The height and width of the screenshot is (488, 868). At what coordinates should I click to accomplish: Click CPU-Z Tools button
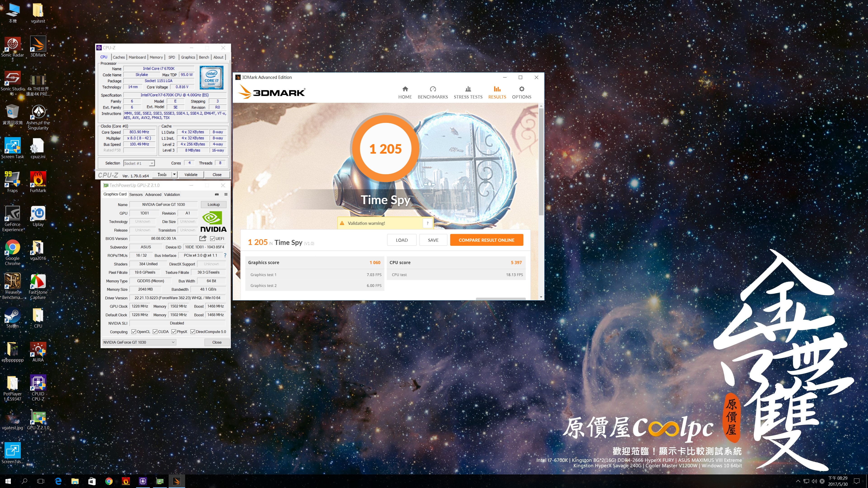pos(162,174)
